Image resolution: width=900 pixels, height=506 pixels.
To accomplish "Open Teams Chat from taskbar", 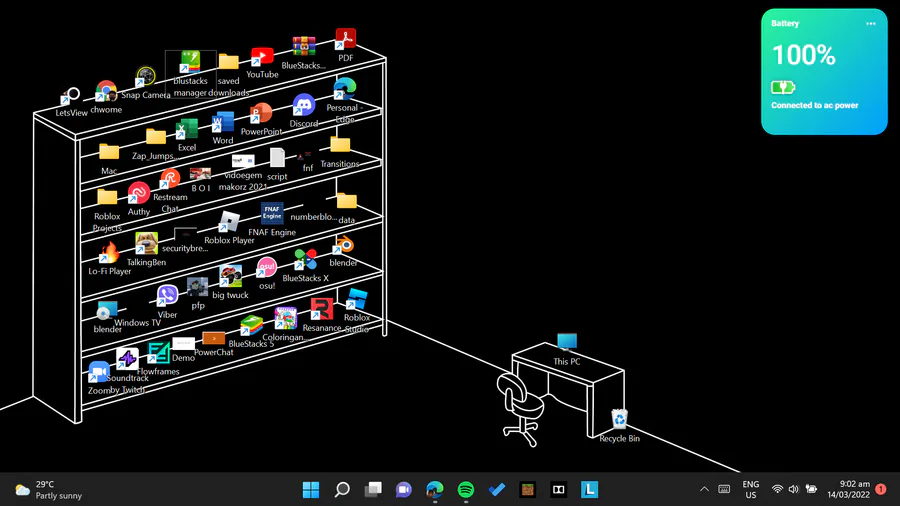I will 404,489.
